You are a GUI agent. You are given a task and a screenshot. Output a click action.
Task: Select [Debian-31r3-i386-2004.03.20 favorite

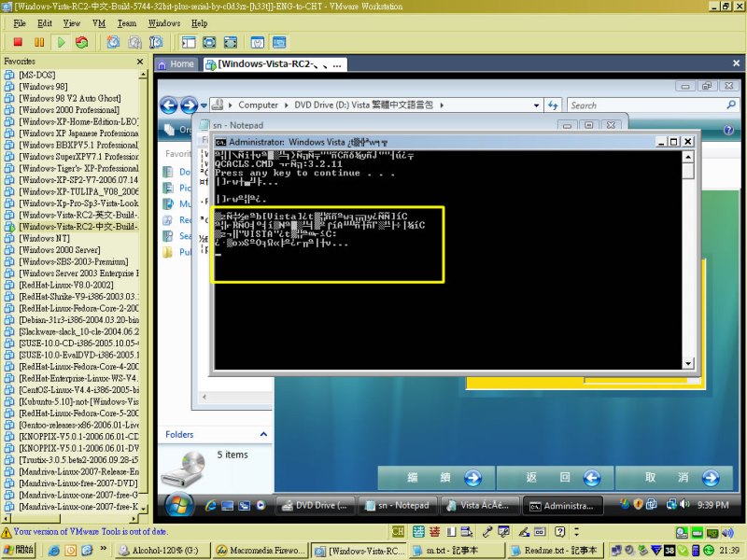click(x=78, y=320)
